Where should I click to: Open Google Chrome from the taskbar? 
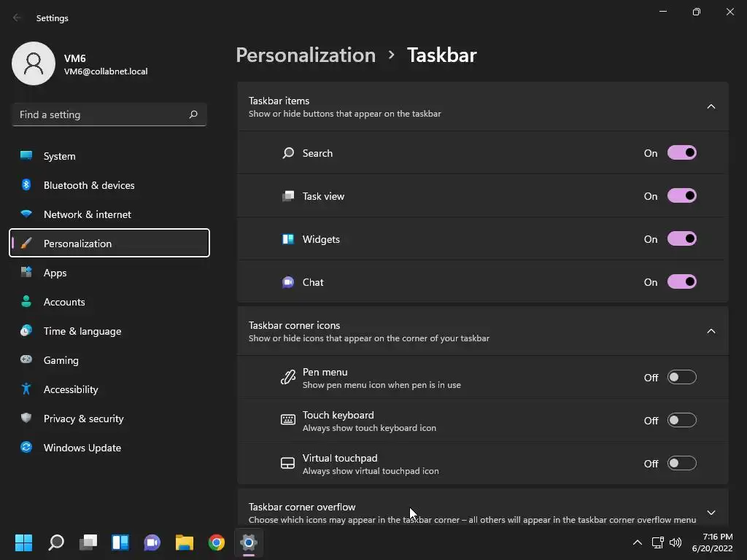click(x=217, y=542)
